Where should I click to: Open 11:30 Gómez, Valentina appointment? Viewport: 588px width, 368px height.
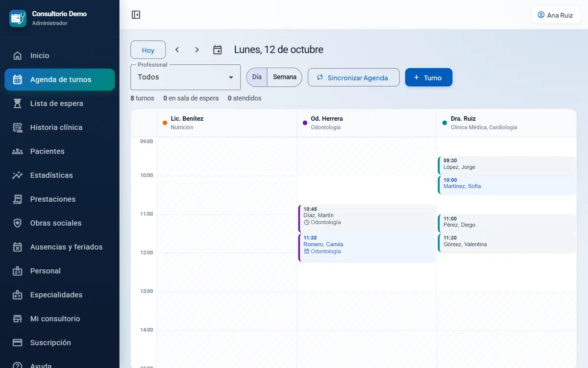point(507,242)
